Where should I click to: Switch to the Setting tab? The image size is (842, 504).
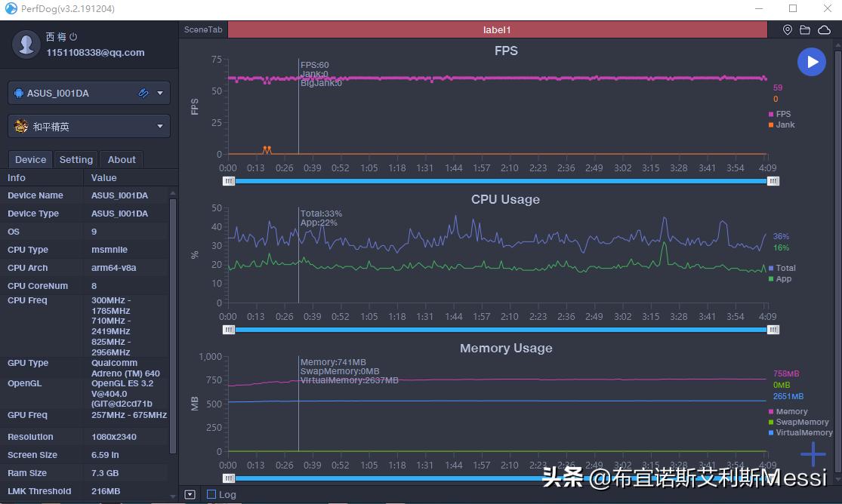click(x=76, y=159)
